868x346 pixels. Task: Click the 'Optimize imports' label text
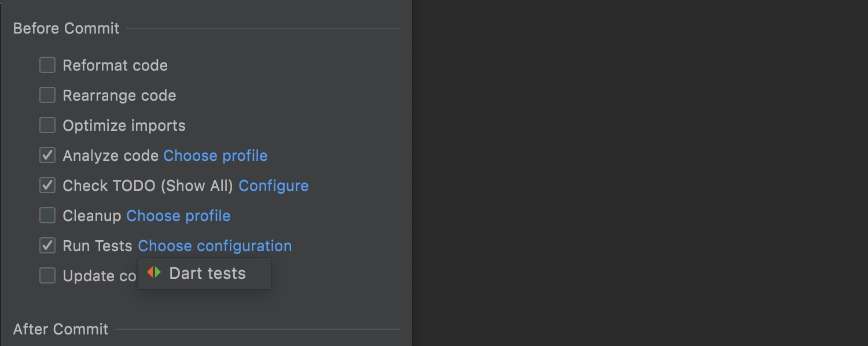124,126
